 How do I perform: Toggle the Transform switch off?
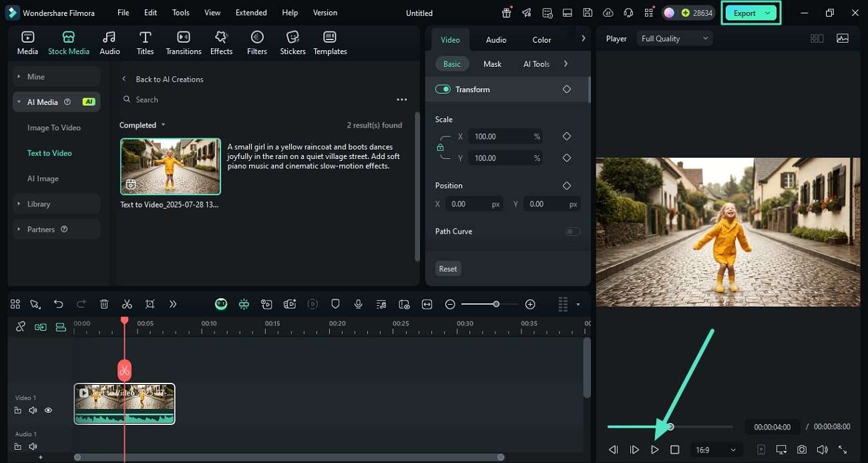[x=443, y=89]
